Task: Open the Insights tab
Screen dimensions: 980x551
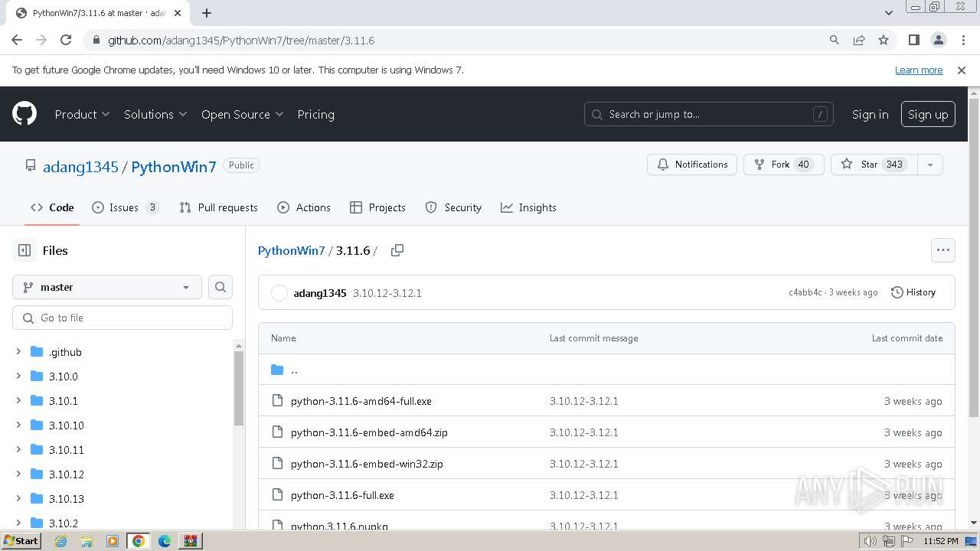Action: pyautogui.click(x=528, y=207)
